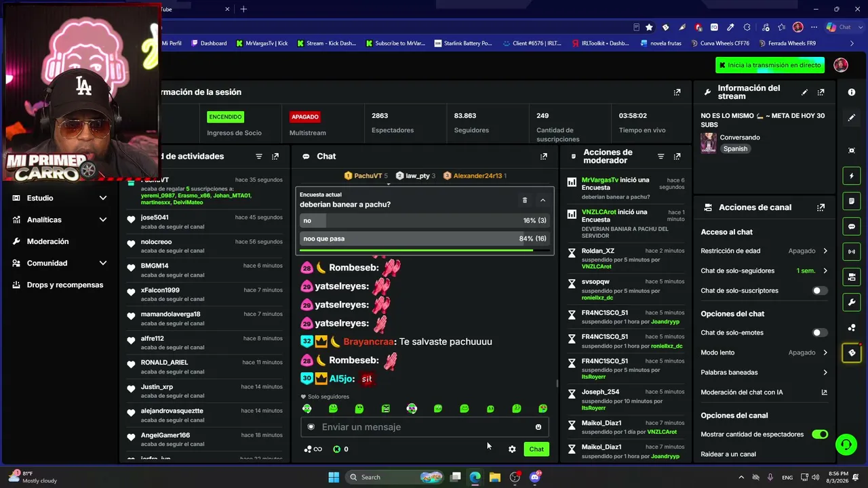Open Palabras baneadas settings

tap(764, 372)
